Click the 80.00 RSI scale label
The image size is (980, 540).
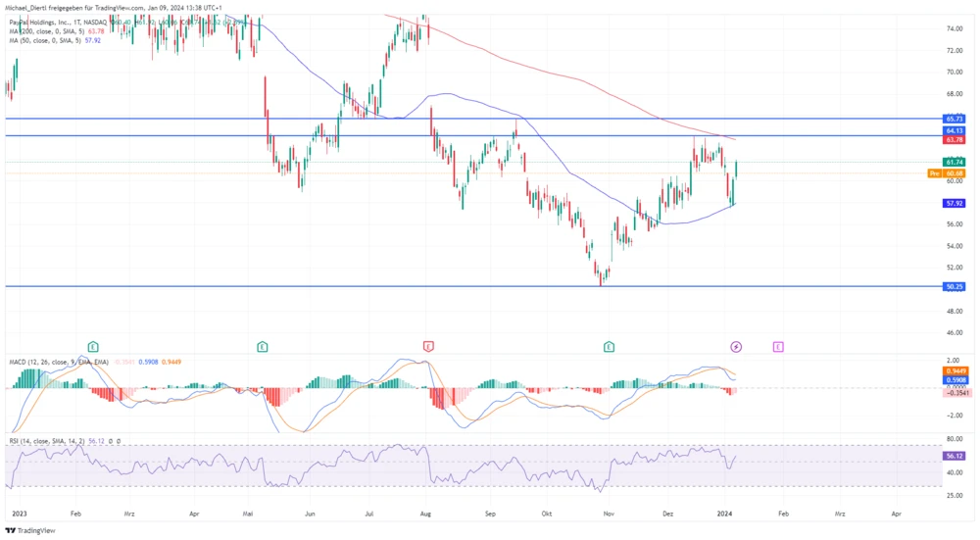click(x=955, y=439)
